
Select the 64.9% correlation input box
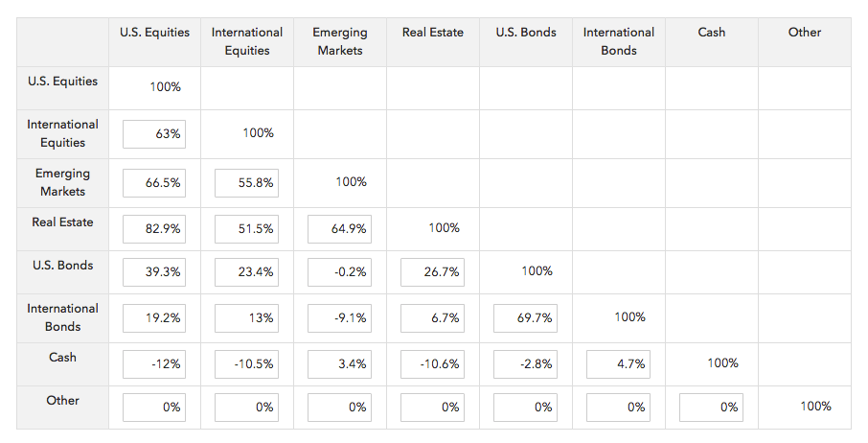pyautogui.click(x=339, y=229)
